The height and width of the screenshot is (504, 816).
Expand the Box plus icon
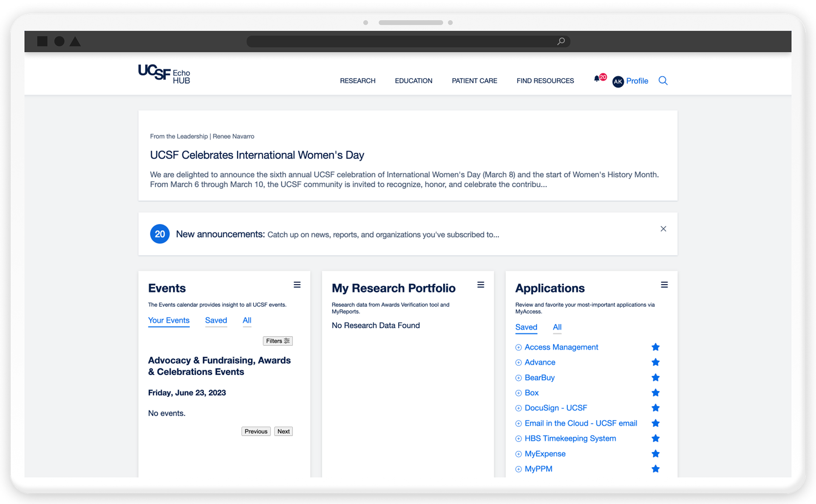518,393
